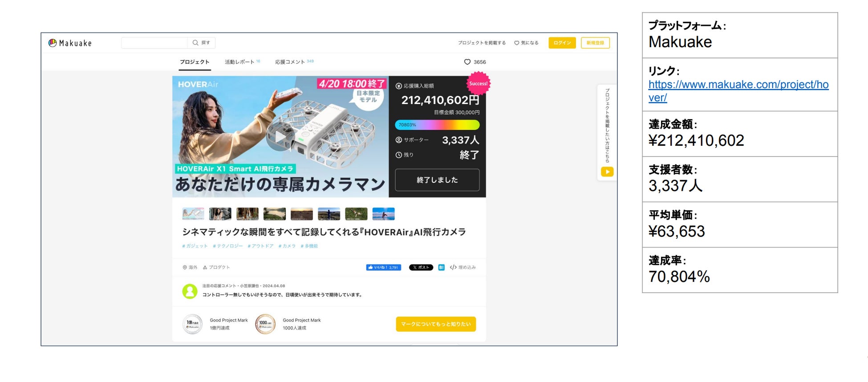The width and height of the screenshot is (868, 382).
Task: Click the embed code icon
Action: [453, 267]
